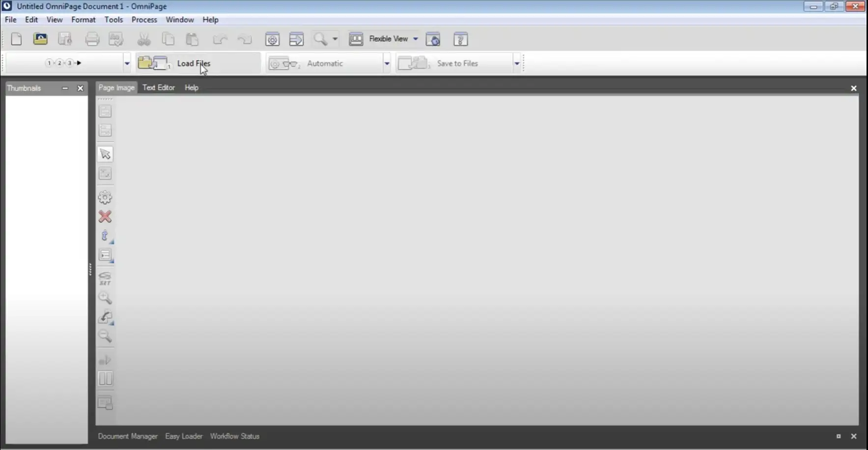Click the 1-2-3 start workflow button

point(63,63)
